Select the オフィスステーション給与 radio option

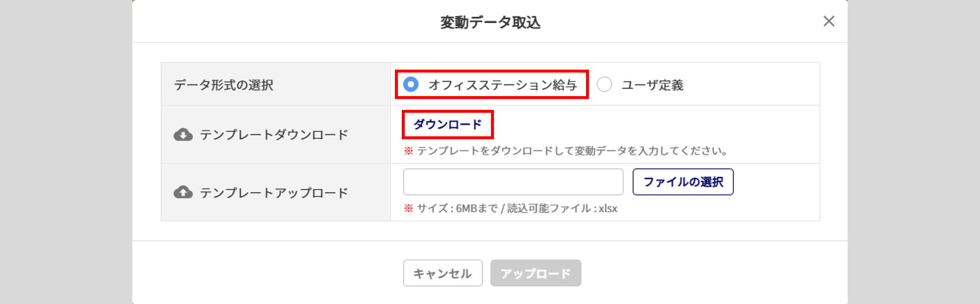411,84
